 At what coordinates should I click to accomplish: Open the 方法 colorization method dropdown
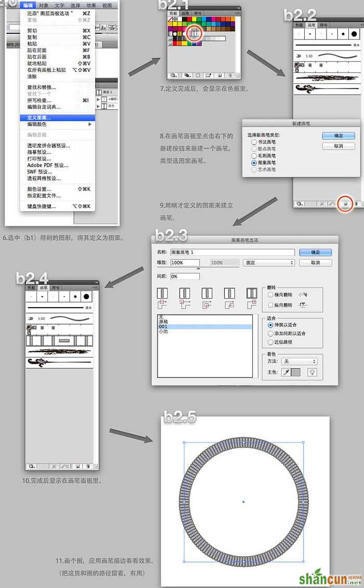[299, 362]
